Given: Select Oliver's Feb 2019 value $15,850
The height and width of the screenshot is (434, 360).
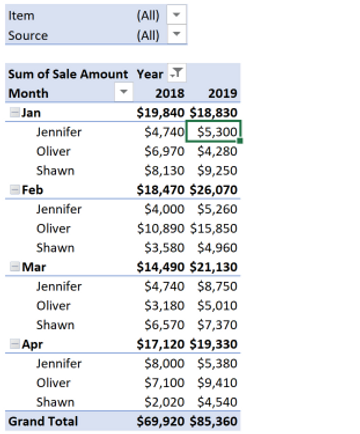Looking at the screenshot, I should click(214, 229).
